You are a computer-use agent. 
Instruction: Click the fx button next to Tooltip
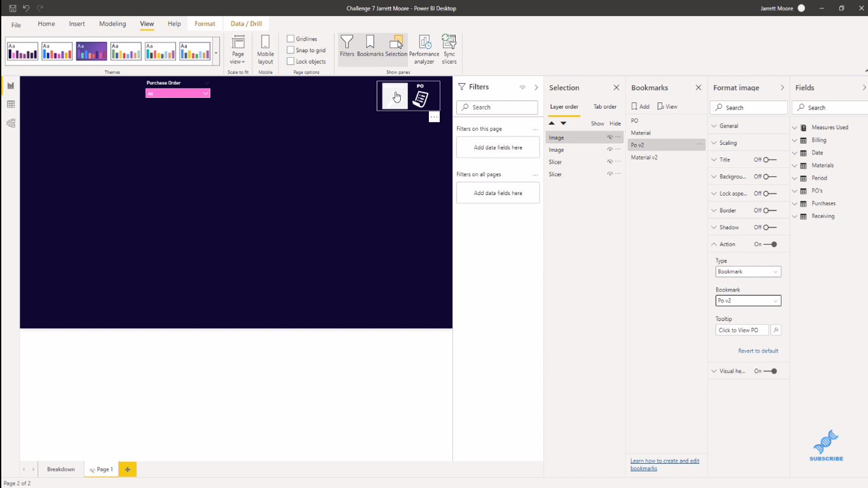(x=776, y=330)
